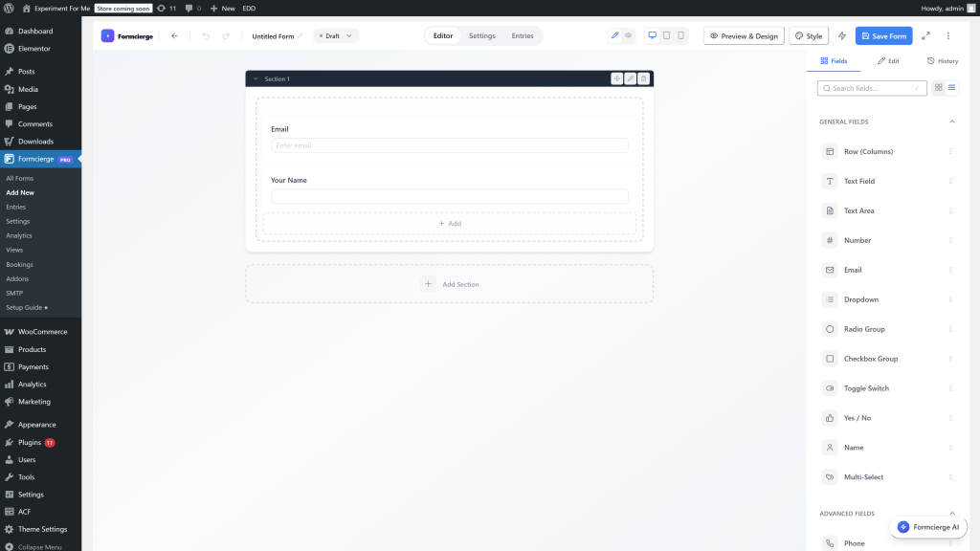This screenshot has height=551, width=980.
Task: Click the lightning bolt icon beside Style
Action: [x=841, y=35]
